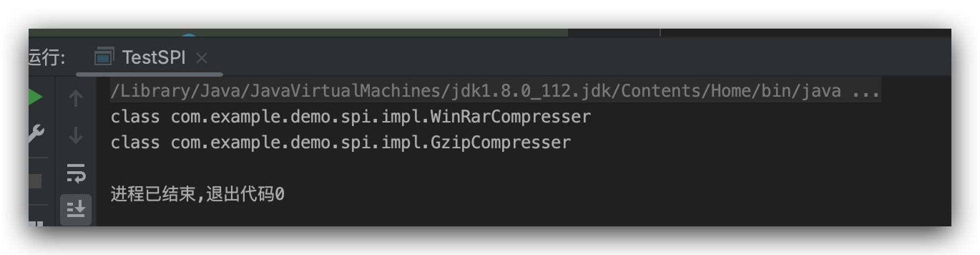Screen dimensions: 980x255
Task: Open run configuration wrench settings
Action: [x=36, y=133]
